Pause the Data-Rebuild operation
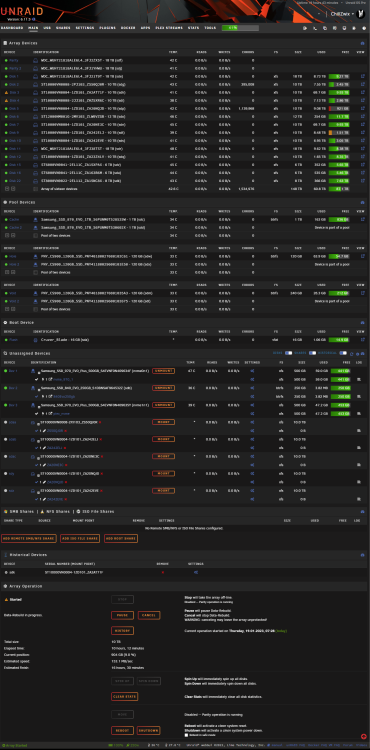Screen dimensions: 370x750 click(x=122, y=615)
